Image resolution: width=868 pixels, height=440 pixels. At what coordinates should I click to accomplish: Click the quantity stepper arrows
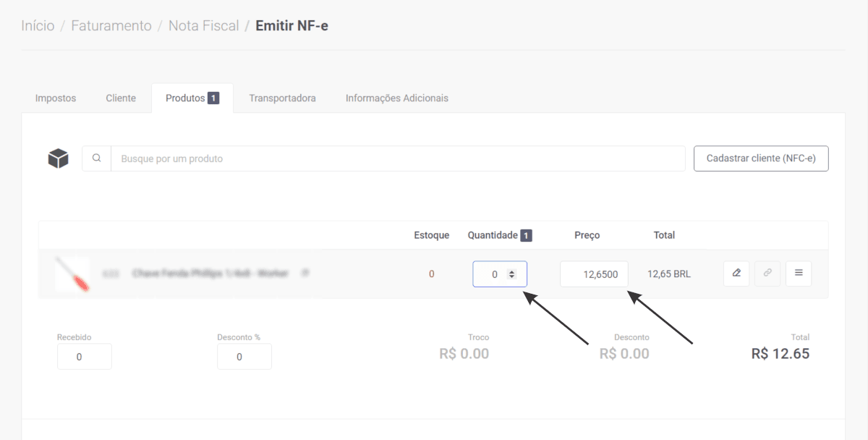pyautogui.click(x=512, y=274)
